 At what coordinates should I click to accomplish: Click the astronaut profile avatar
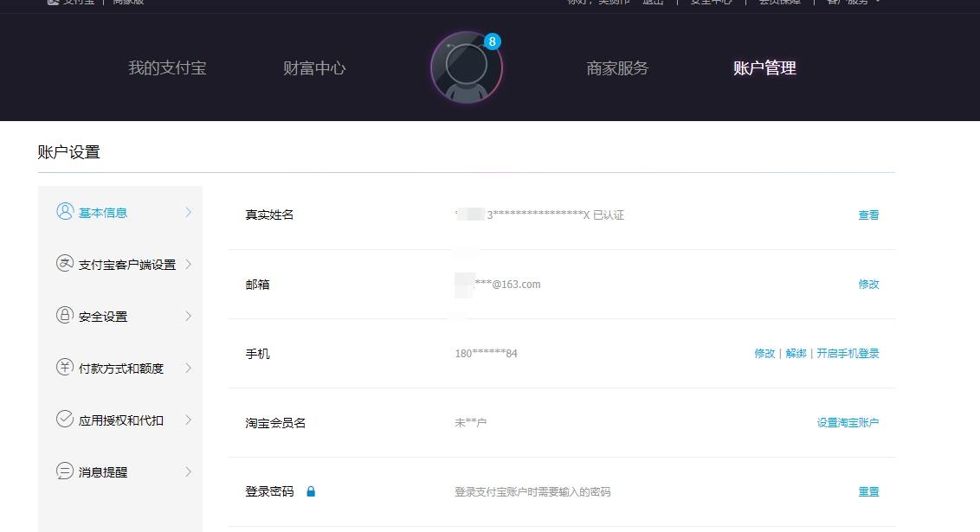point(467,67)
